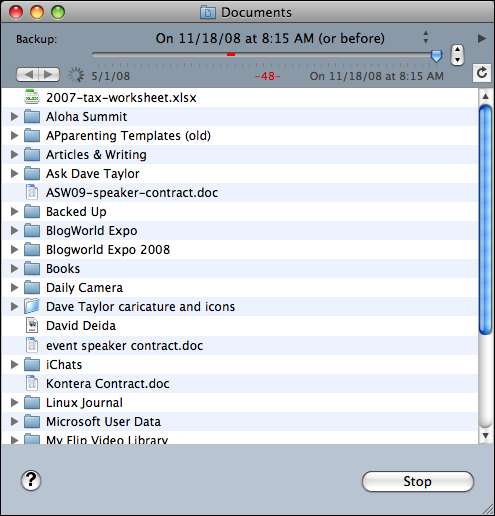Click the blue backup timeline slider handle
Viewport: 495px width, 516px height.
coord(436,56)
